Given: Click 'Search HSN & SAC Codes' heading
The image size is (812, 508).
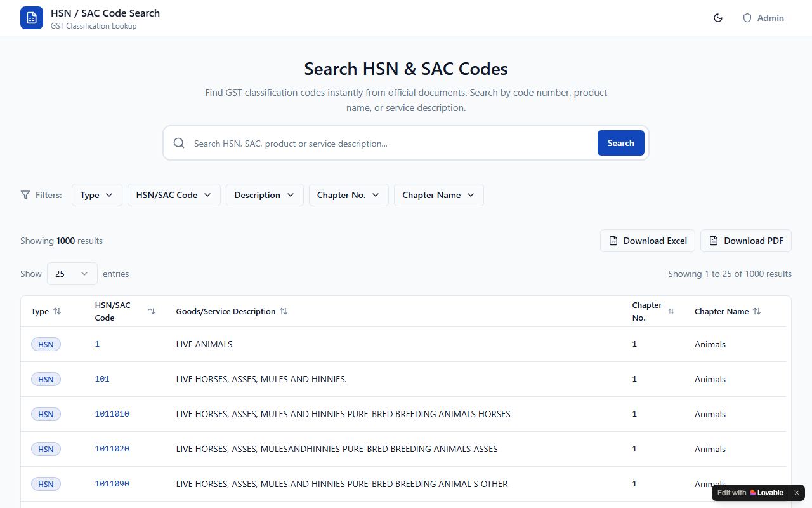Looking at the screenshot, I should 406,69.
